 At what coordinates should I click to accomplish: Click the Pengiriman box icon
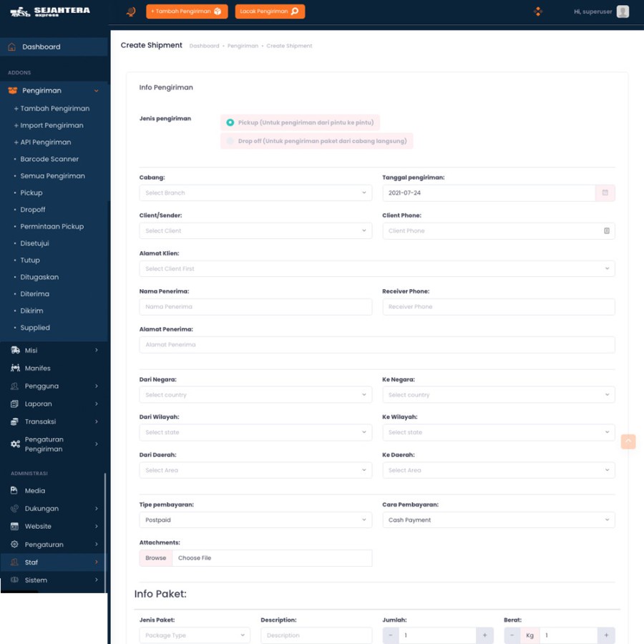coord(13,90)
